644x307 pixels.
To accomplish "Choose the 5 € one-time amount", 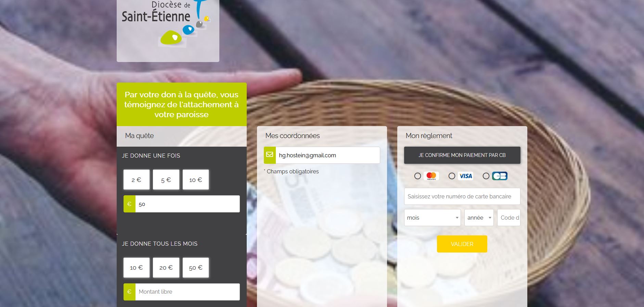I will tap(166, 180).
